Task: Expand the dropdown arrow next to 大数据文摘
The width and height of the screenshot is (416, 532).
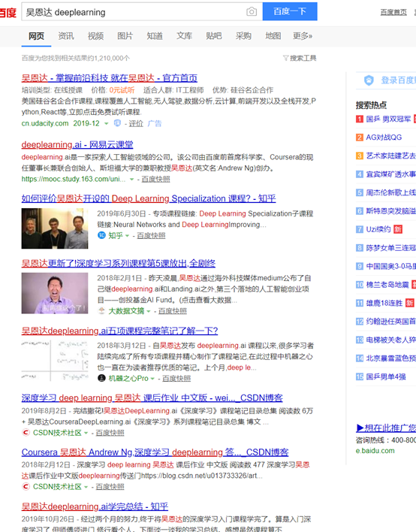Action: (149, 311)
